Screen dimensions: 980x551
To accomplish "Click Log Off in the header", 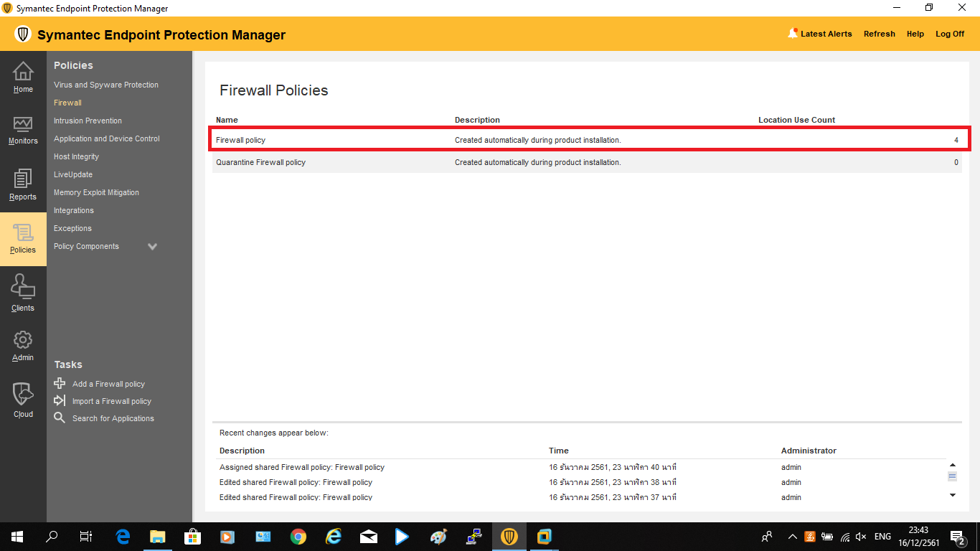I will (950, 34).
